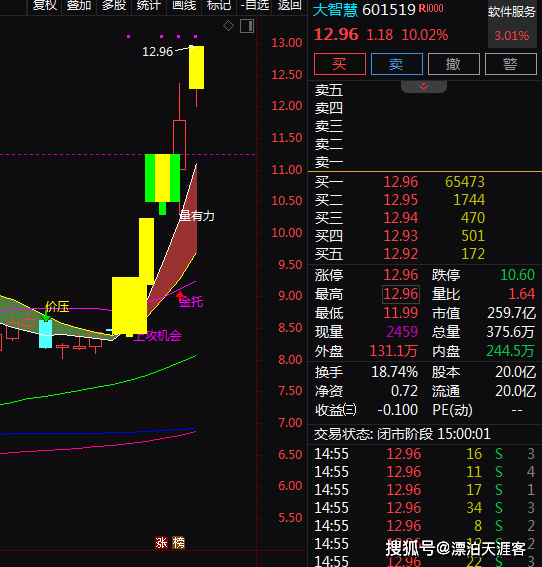Click the 收益(三) value -0.100
This screenshot has width=542, height=567.
(398, 410)
